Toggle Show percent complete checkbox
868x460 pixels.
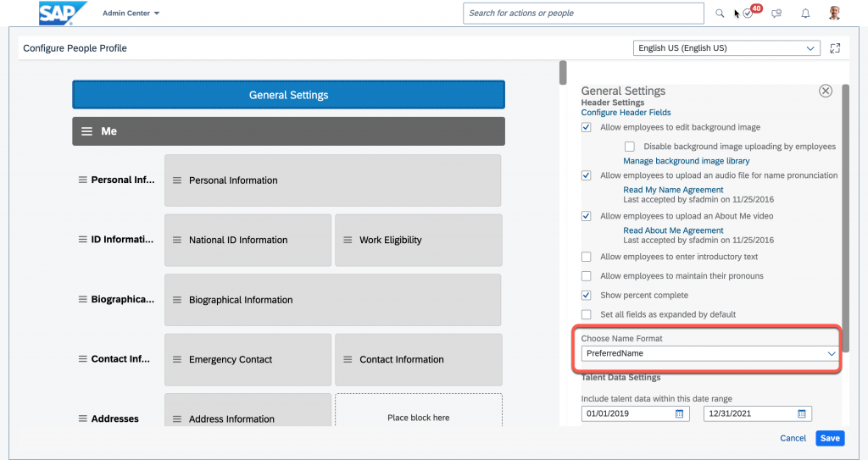tap(587, 295)
